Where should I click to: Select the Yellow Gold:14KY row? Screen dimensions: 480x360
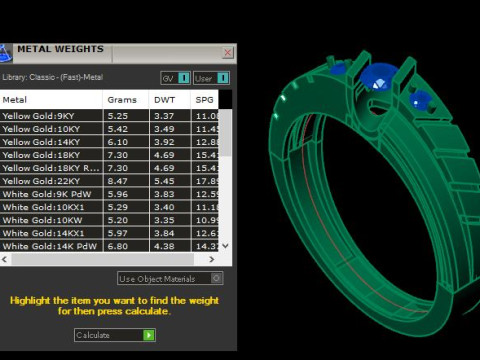tap(109, 142)
